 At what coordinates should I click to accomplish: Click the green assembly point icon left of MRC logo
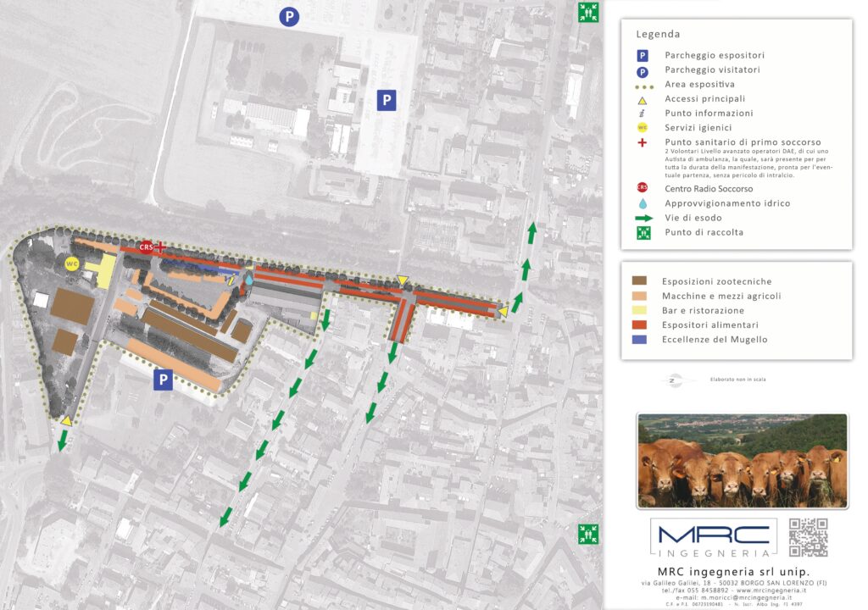[588, 534]
